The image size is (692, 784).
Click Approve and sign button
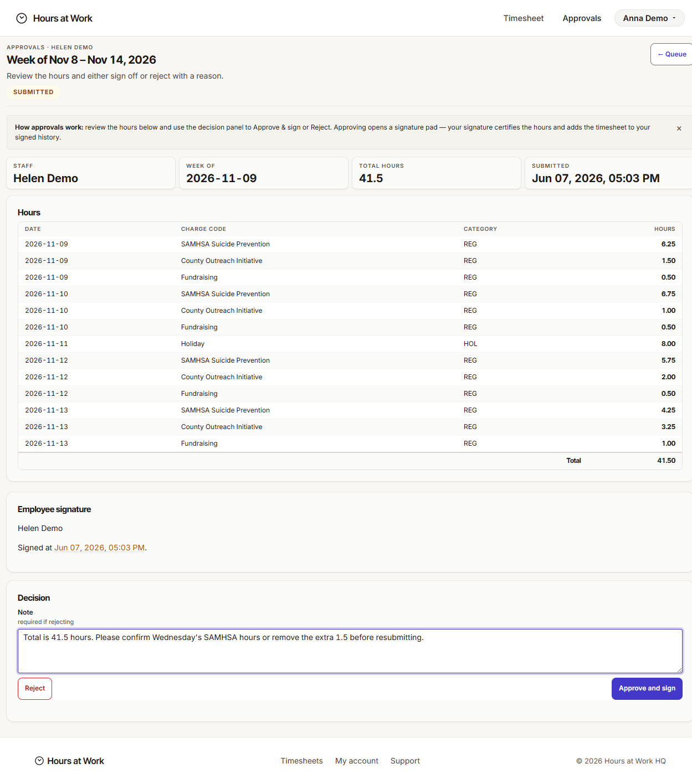point(647,688)
